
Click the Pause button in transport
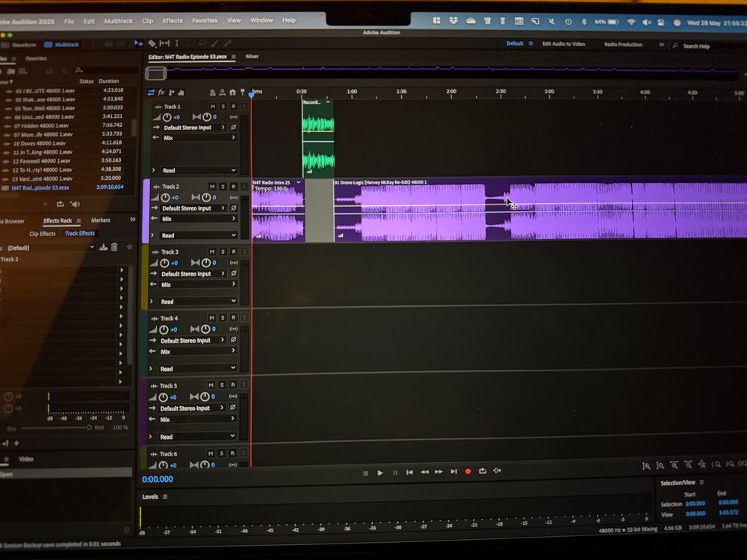(x=395, y=473)
